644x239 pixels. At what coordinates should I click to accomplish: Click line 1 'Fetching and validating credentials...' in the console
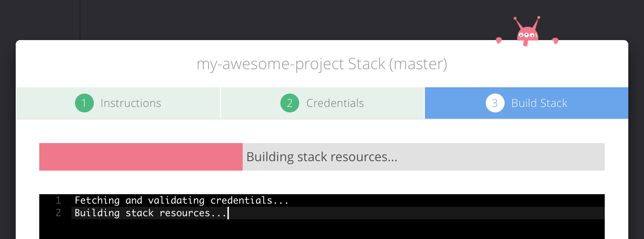[181, 200]
